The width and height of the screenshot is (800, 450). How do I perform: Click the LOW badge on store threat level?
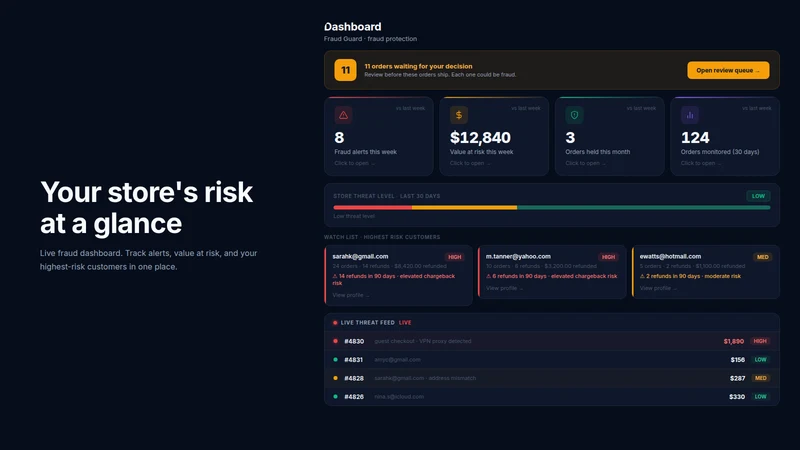point(758,196)
